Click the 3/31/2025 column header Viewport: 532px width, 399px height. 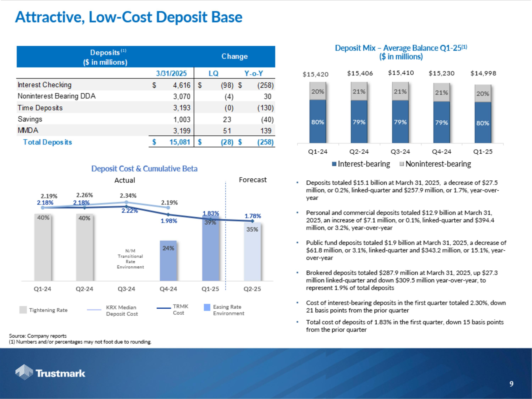[171, 73]
